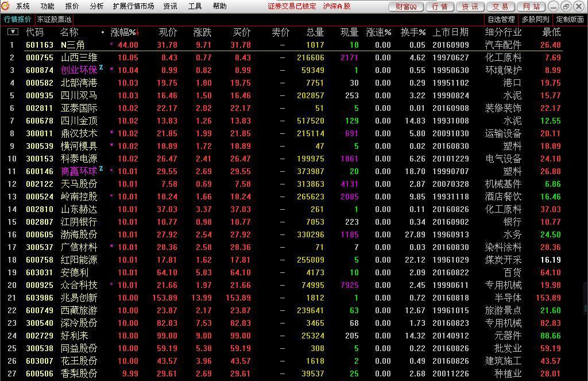
Task: Click the 财富QQ button
Action: 406,6
